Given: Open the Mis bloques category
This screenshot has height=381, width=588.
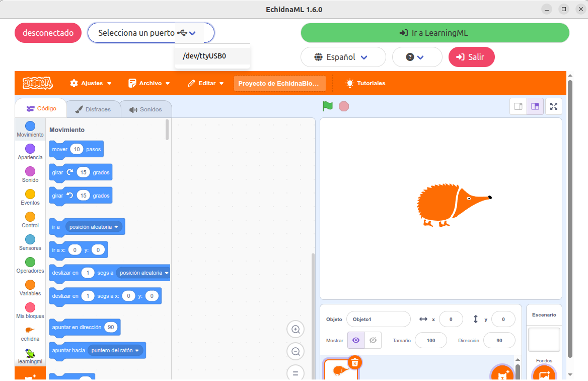Looking at the screenshot, I should [x=30, y=311].
